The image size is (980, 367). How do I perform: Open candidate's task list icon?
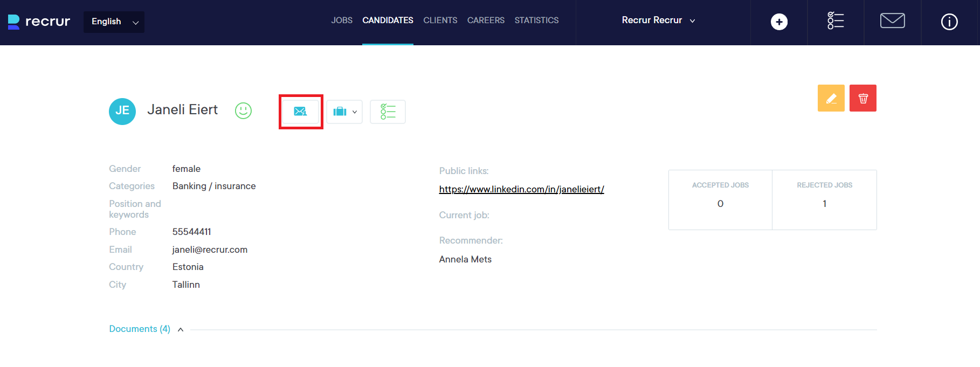(388, 112)
